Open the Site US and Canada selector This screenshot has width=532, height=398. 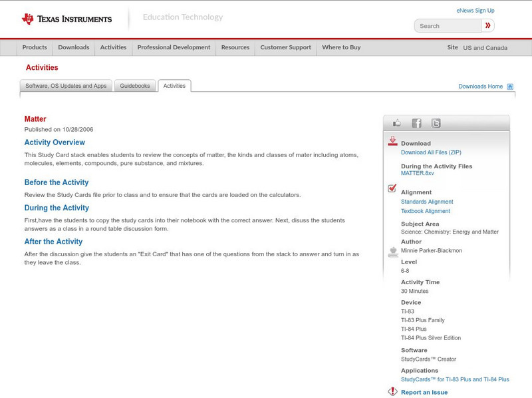[x=485, y=48]
